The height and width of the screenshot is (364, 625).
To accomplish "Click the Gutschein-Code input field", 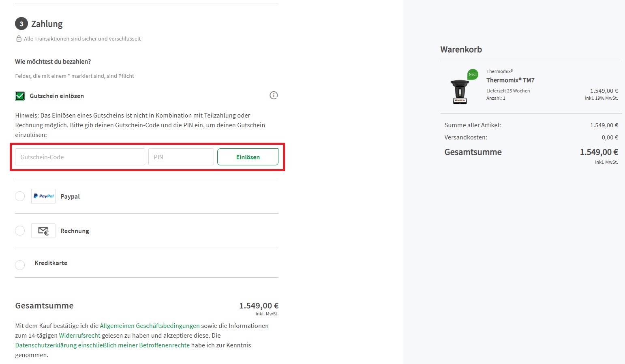I will click(x=80, y=157).
